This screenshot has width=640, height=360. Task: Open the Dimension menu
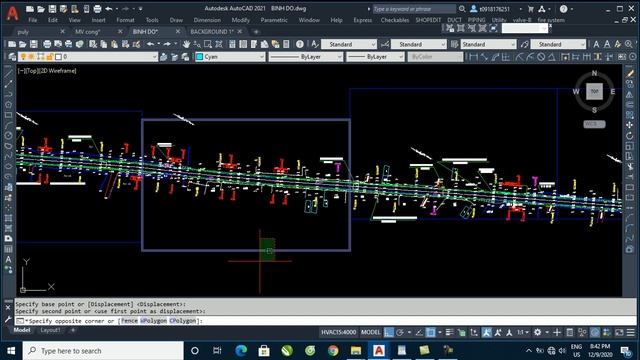tap(207, 20)
